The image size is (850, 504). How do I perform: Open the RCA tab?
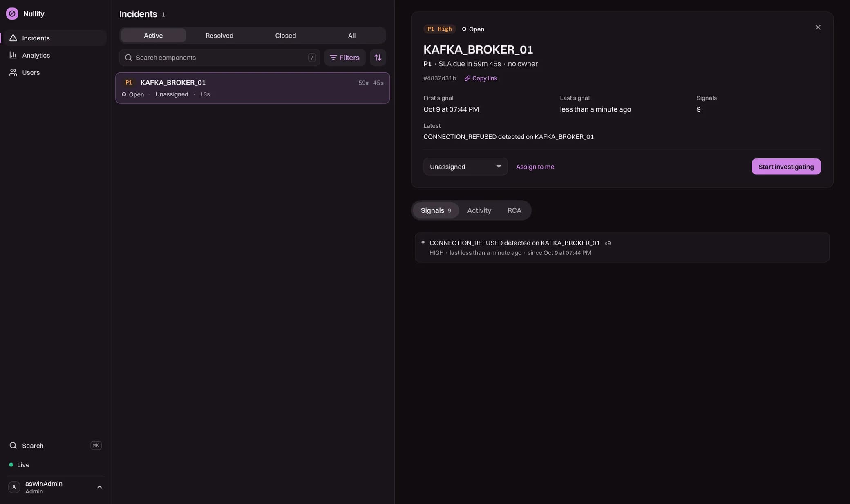(x=514, y=210)
